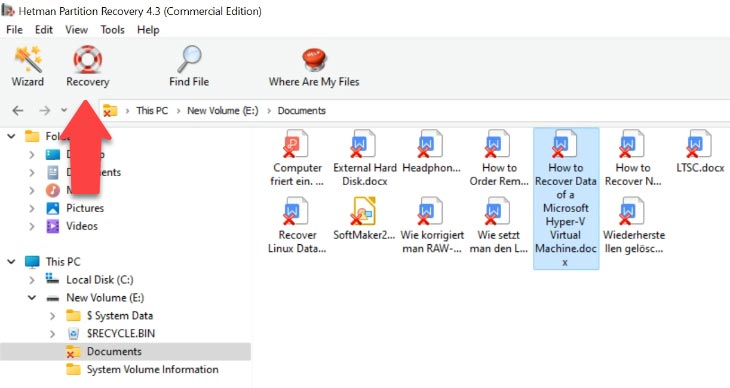Go forward with the right arrow
The image size is (730, 388).
point(45,110)
